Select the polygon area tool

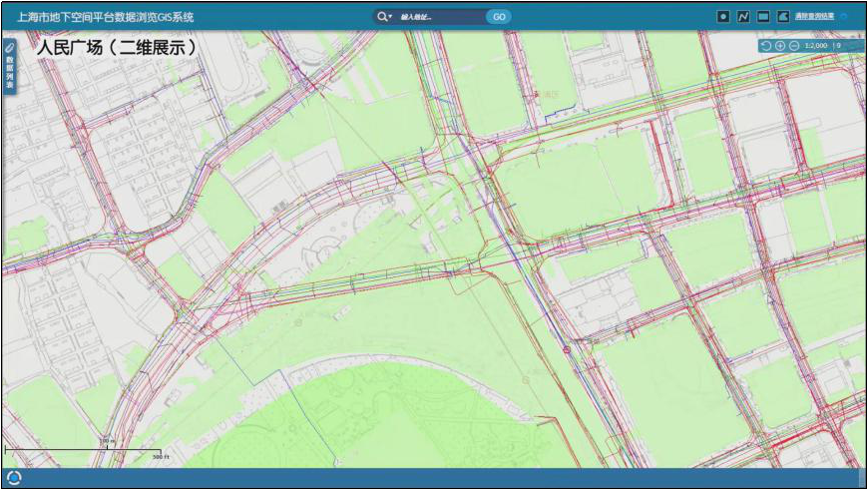pyautogui.click(x=783, y=17)
